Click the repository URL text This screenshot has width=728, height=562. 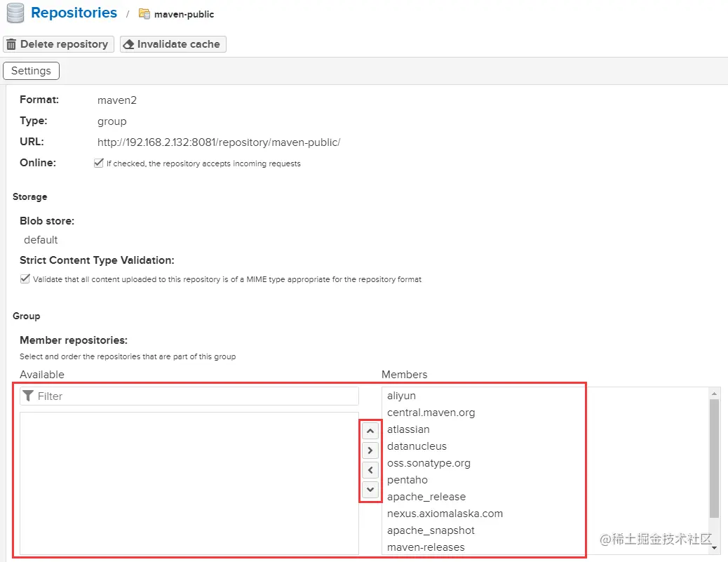coord(219,142)
